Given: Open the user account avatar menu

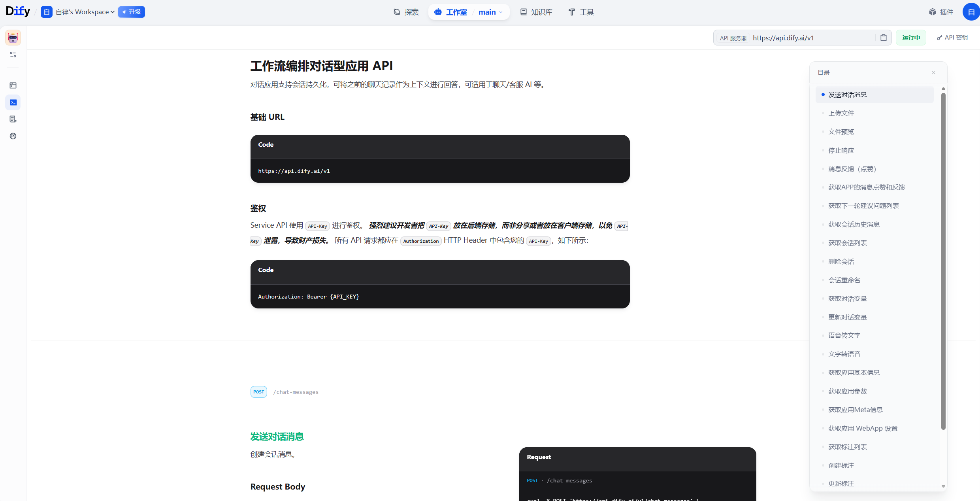Looking at the screenshot, I should (971, 12).
